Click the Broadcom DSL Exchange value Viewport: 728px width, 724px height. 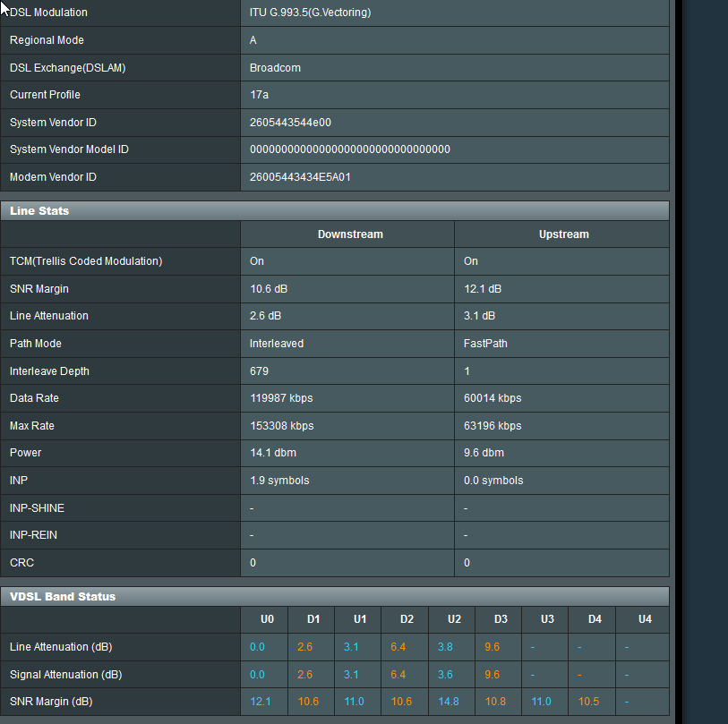coord(275,67)
